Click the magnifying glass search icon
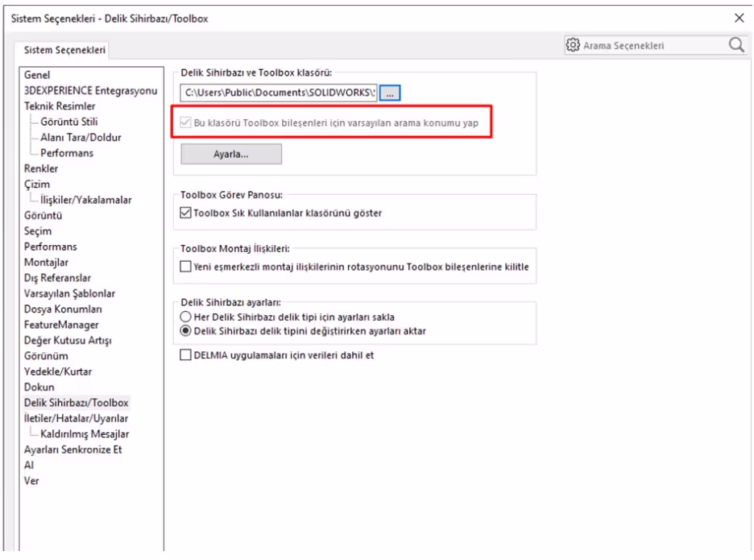This screenshot has width=754, height=560. point(736,45)
